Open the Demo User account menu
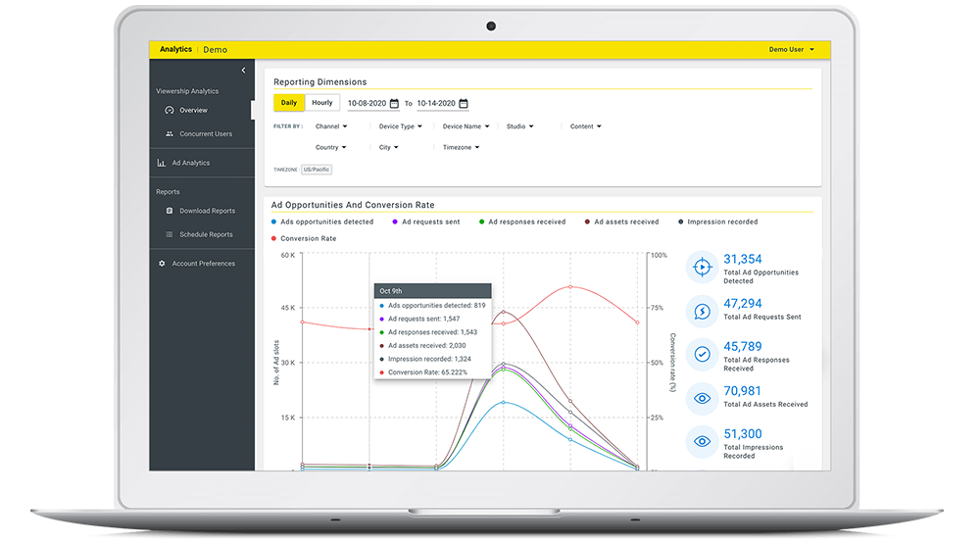The height and width of the screenshot is (545, 980). pyautogui.click(x=791, y=49)
